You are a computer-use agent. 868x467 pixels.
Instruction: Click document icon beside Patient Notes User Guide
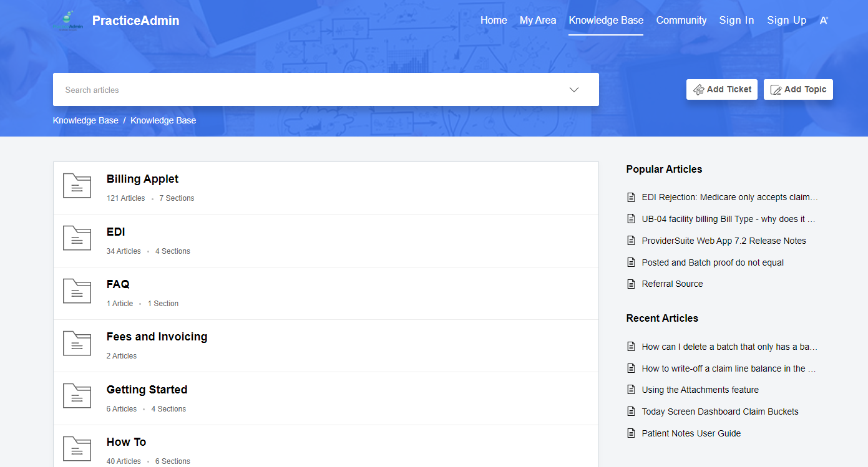pos(631,433)
